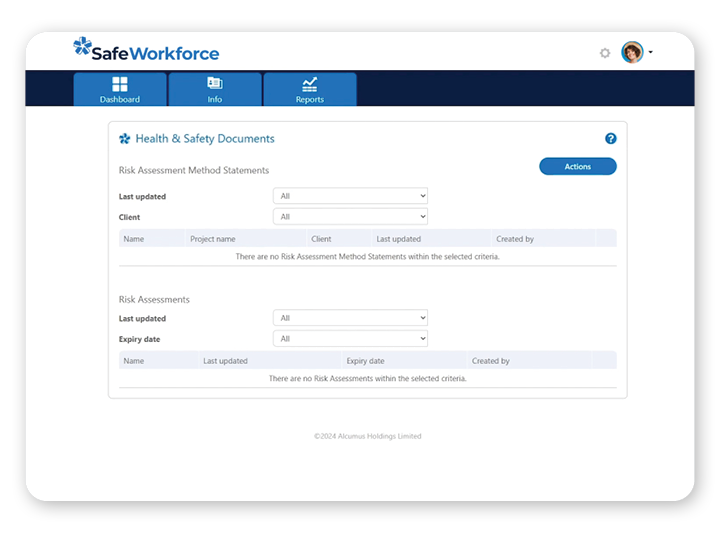Open the settings gear icon
The height and width of the screenshot is (540, 720).
point(605,53)
